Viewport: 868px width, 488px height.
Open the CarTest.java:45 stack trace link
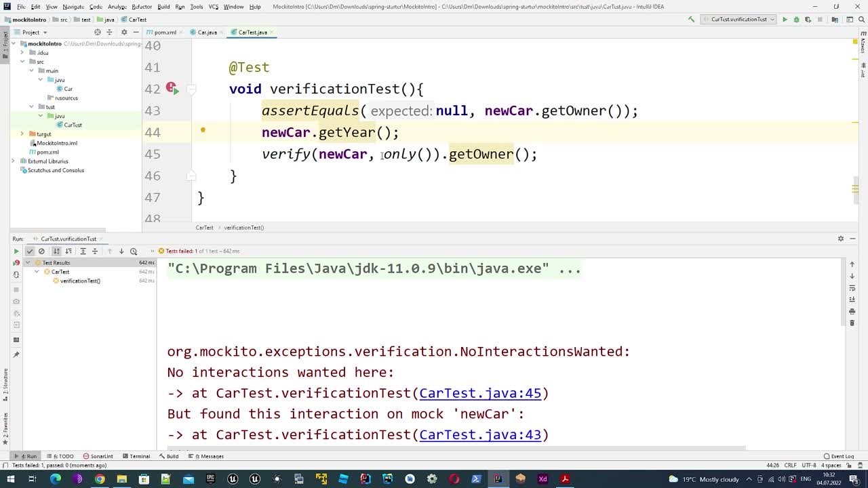point(480,393)
